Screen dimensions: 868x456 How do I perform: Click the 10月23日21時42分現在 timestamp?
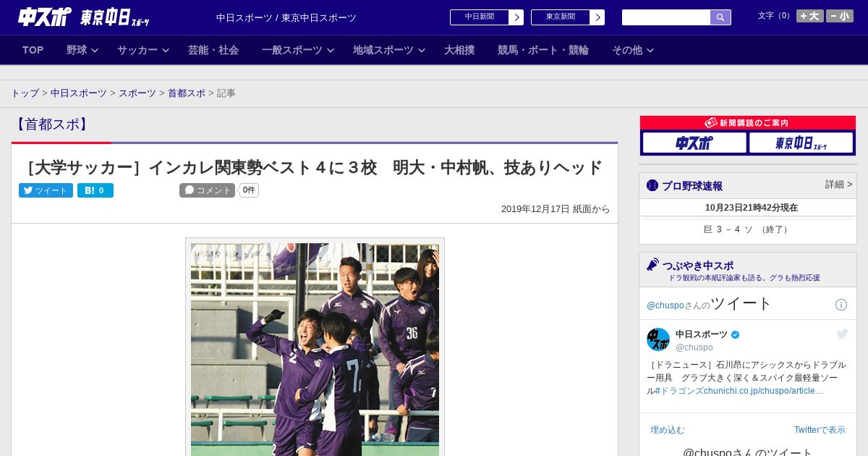[x=752, y=208]
